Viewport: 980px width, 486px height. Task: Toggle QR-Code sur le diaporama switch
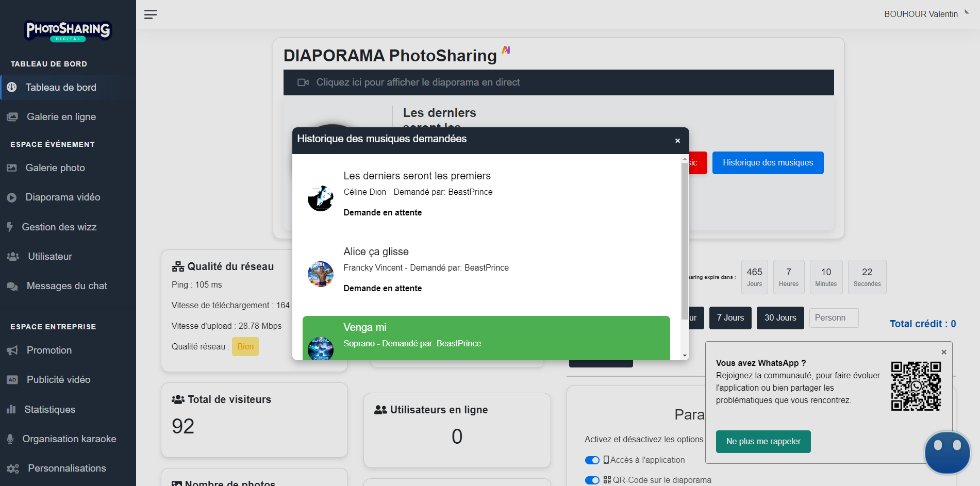(592, 480)
